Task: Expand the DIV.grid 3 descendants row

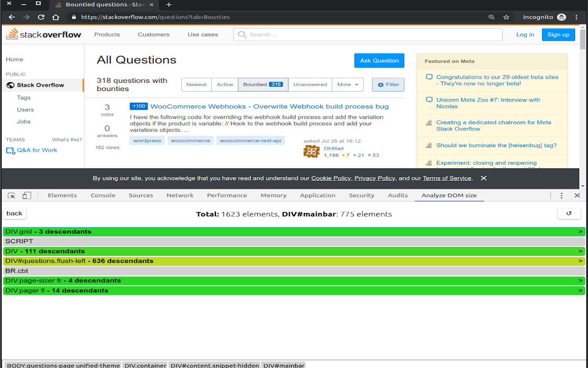Action: (294, 231)
